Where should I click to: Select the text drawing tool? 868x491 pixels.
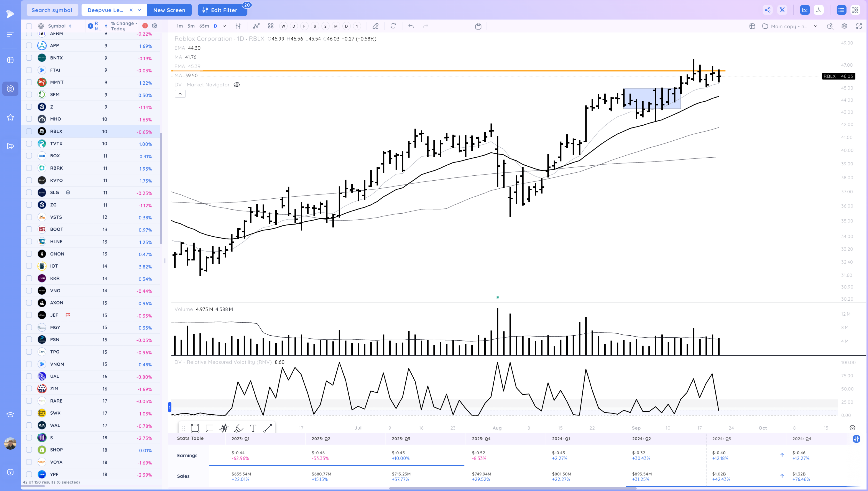tap(253, 428)
